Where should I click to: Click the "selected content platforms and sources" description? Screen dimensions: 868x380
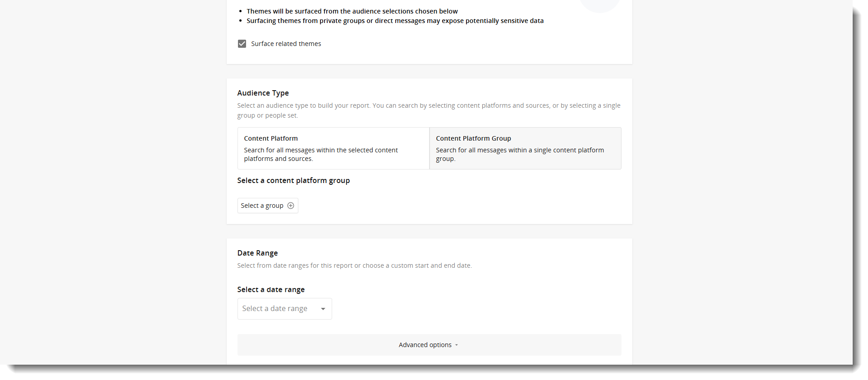pyautogui.click(x=321, y=154)
